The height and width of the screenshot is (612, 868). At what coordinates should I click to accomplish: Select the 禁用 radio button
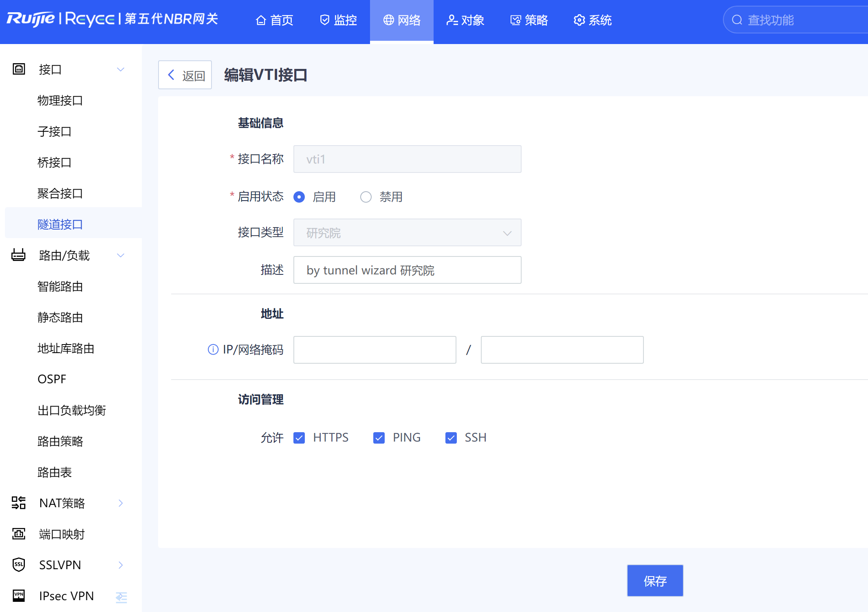coord(366,197)
